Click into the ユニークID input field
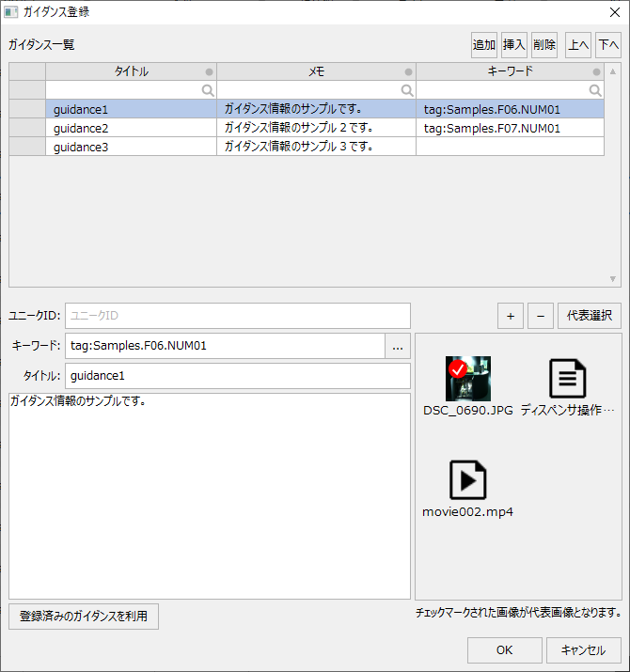 click(x=237, y=316)
